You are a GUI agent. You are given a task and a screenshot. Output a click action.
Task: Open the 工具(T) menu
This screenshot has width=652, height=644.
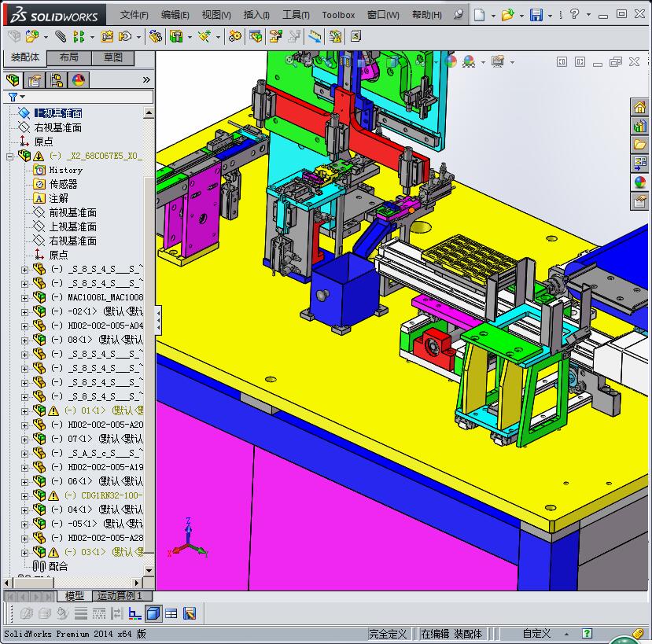[296, 15]
